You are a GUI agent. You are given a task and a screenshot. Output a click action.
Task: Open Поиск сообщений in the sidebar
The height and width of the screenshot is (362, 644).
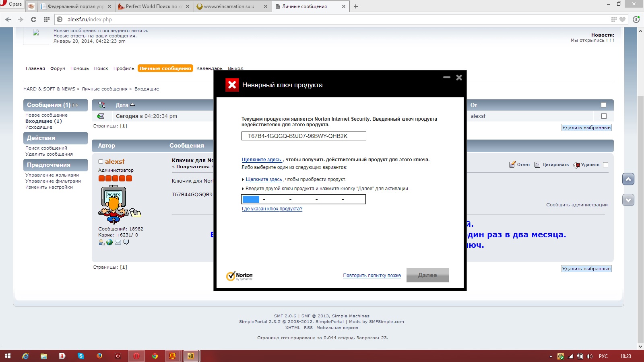pos(46,148)
